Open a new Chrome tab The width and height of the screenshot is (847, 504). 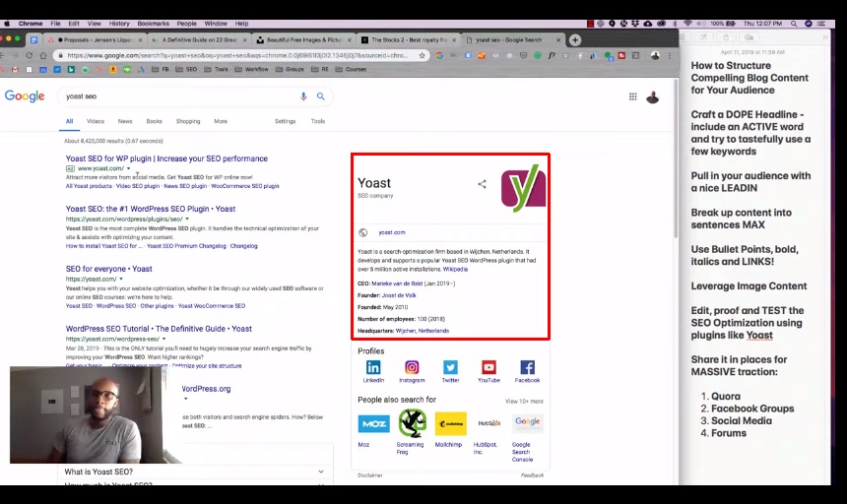[575, 40]
